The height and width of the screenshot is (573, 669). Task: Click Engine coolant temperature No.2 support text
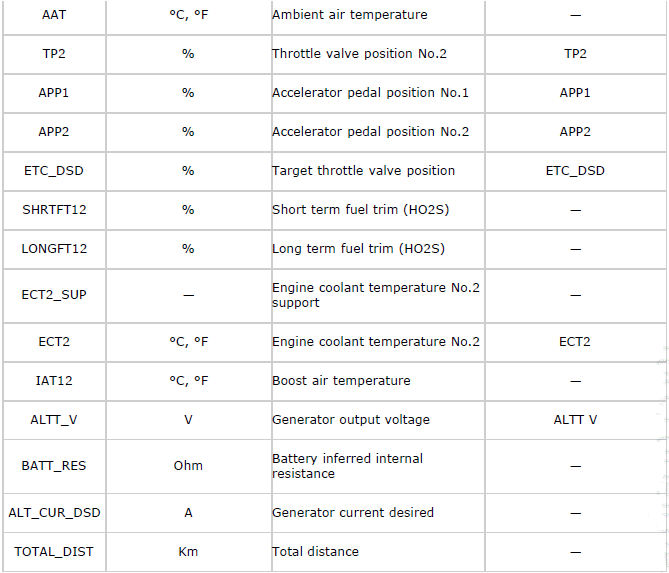pos(376,295)
